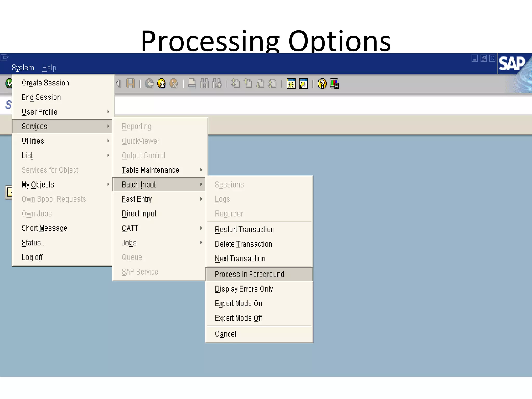The height and width of the screenshot is (399, 532).
Task: Click the Previous Page icon
Action: 248,84
